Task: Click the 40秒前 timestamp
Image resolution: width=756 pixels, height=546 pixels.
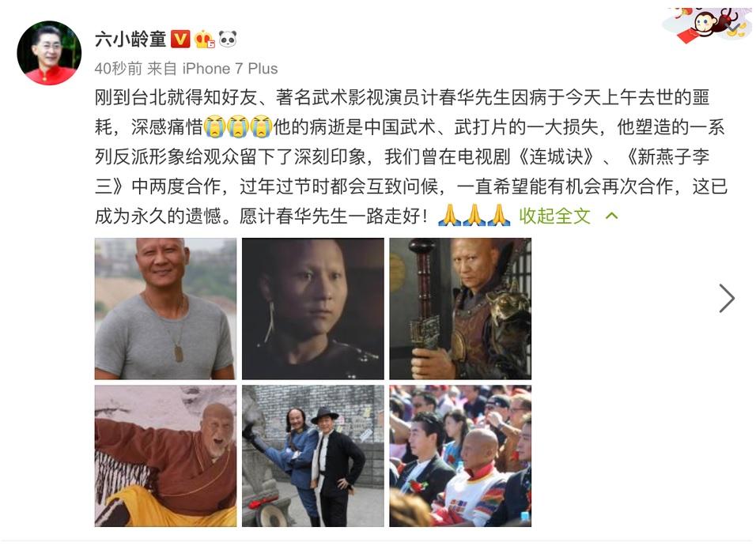Action: pyautogui.click(x=118, y=69)
